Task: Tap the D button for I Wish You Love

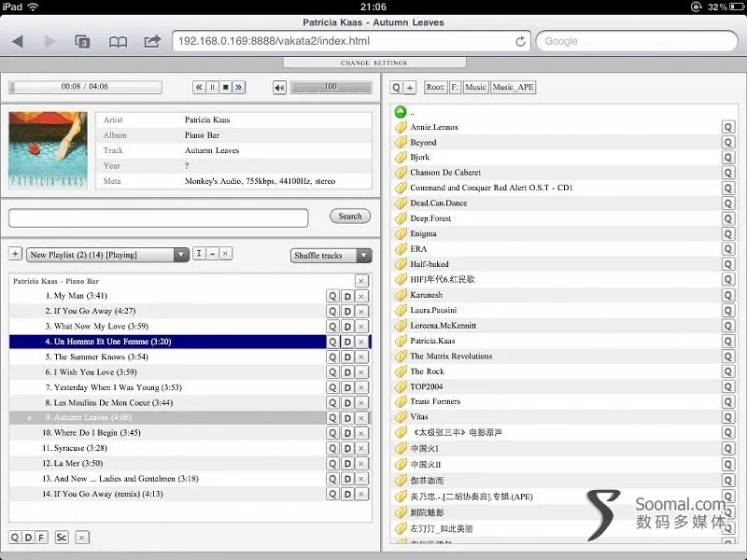Action: [x=347, y=372]
